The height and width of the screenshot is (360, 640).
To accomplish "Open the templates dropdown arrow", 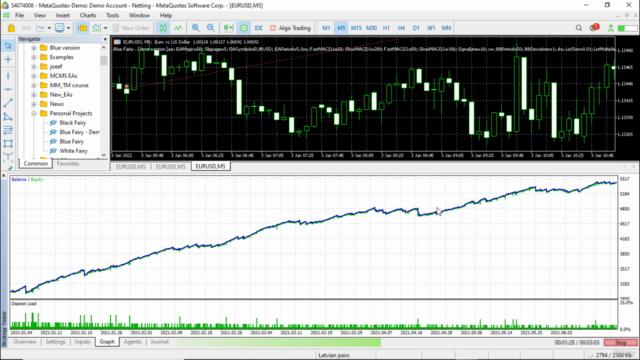I will click(68, 28).
